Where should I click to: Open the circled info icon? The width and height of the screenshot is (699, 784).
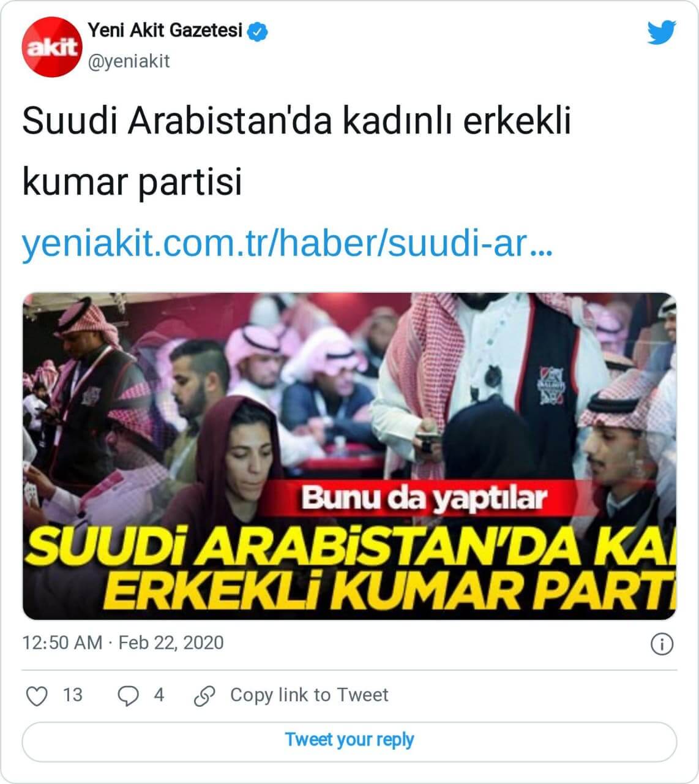(662, 644)
